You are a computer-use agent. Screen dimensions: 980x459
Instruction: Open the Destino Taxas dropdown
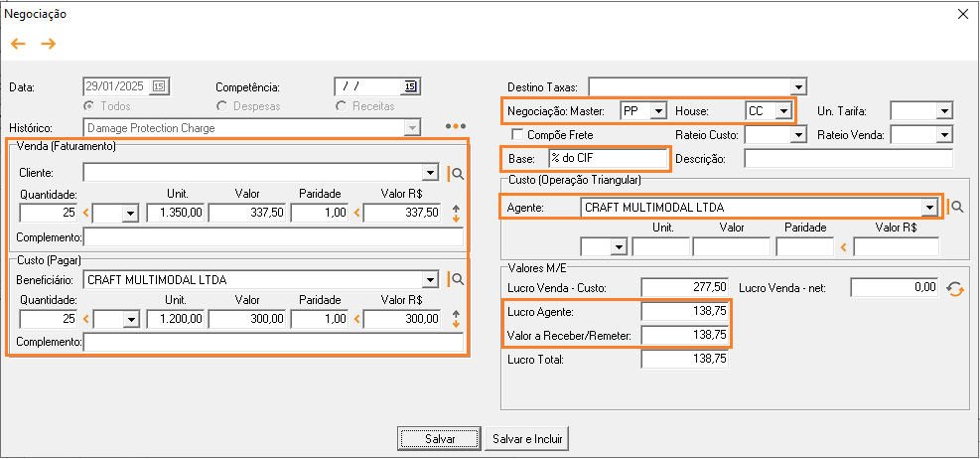[798, 86]
